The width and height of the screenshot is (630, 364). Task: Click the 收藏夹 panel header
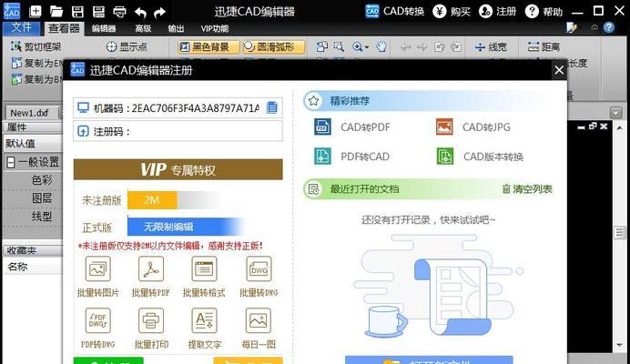[x=33, y=250]
